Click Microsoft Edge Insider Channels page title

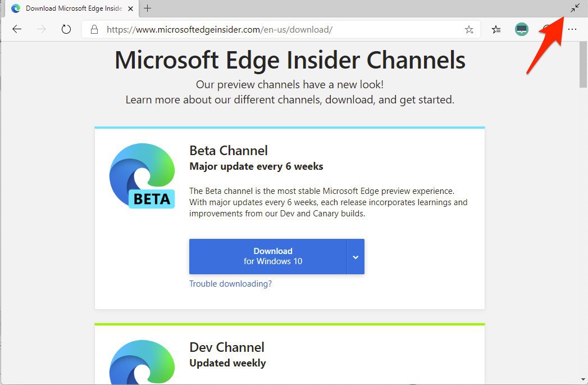pos(290,60)
